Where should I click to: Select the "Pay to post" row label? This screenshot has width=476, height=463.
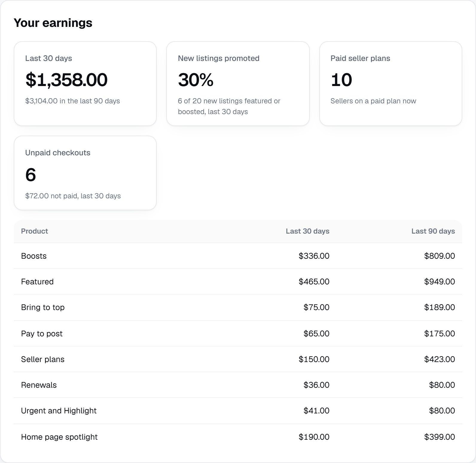click(42, 334)
